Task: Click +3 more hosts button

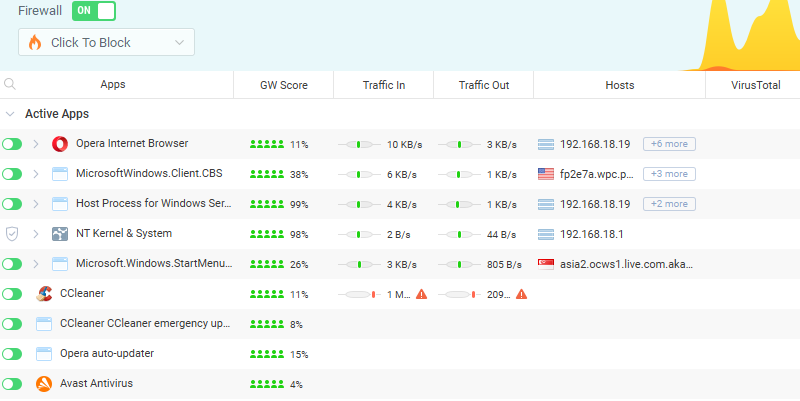Action: (669, 174)
